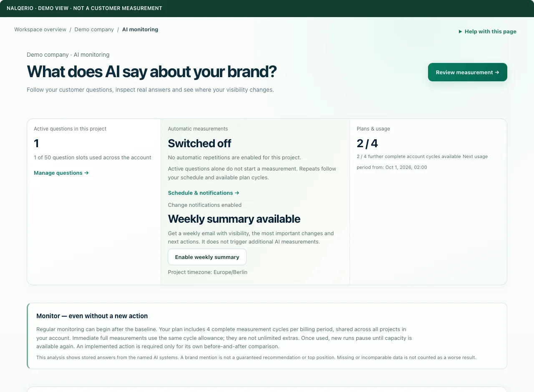Select the 'Switched off' status heading
The height and width of the screenshot is (392, 534).
199,143
